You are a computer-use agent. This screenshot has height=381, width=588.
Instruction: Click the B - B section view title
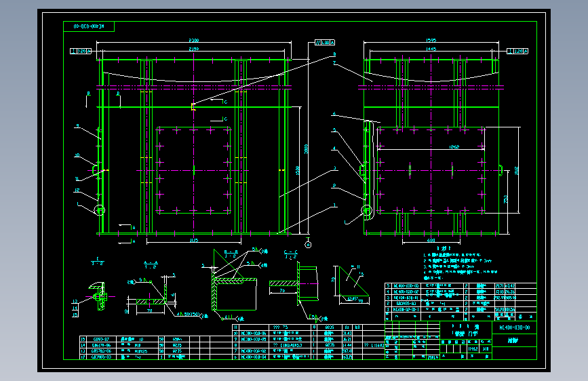(x=231, y=252)
